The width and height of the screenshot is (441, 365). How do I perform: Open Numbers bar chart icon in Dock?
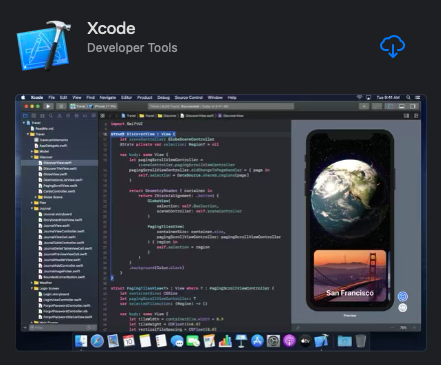coord(225,341)
